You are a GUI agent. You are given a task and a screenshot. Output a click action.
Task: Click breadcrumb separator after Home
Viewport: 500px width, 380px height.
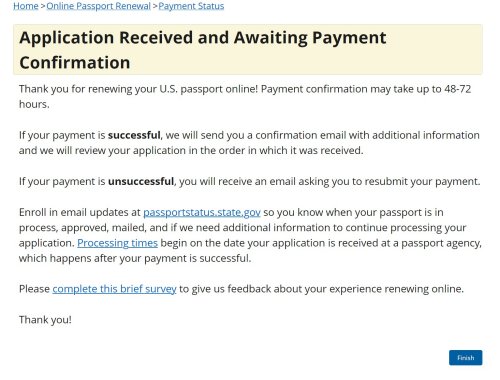coord(43,6)
